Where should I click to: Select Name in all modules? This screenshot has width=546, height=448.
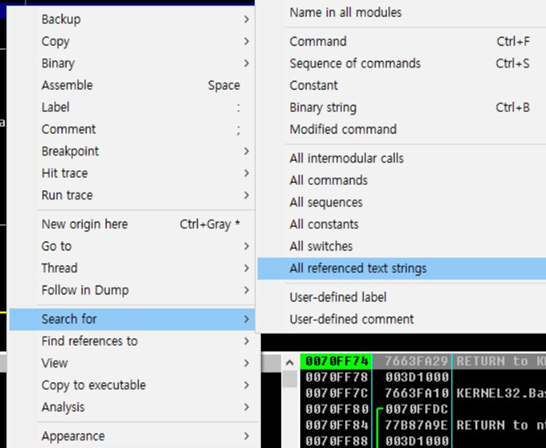click(402, 13)
